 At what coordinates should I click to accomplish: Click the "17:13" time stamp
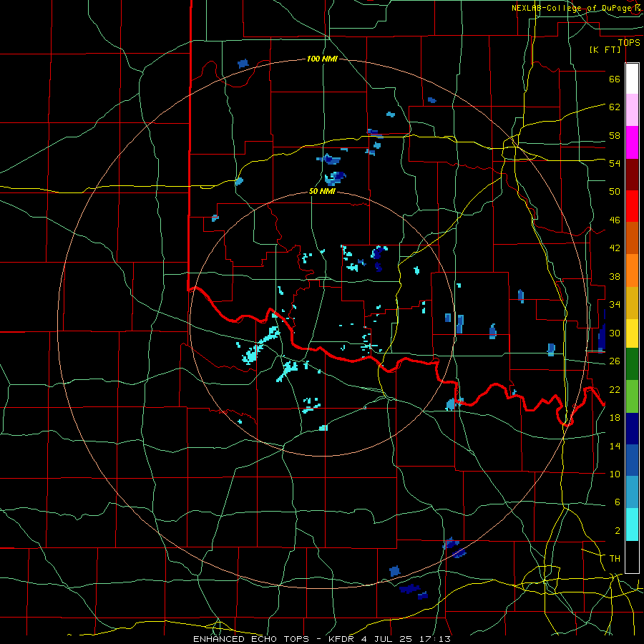[x=435, y=639]
